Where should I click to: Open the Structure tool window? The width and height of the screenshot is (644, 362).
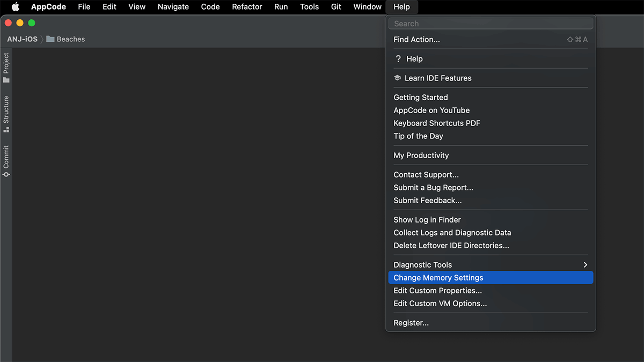pos(6,113)
